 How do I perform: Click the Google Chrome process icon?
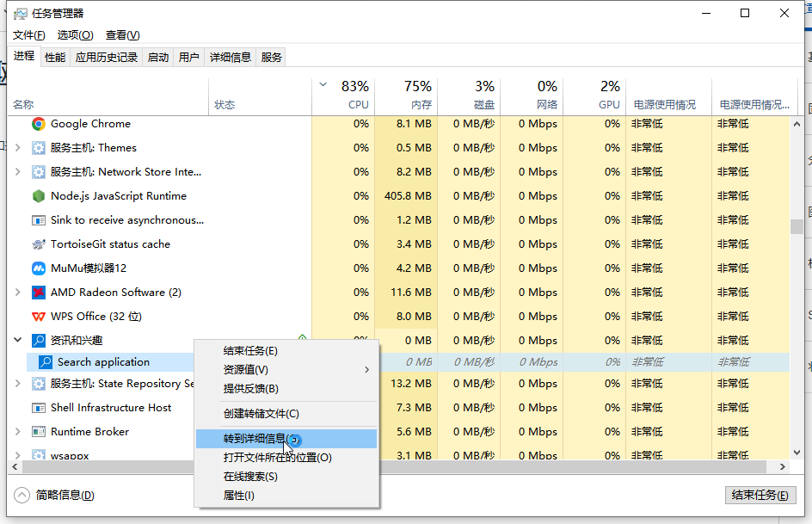[39, 124]
